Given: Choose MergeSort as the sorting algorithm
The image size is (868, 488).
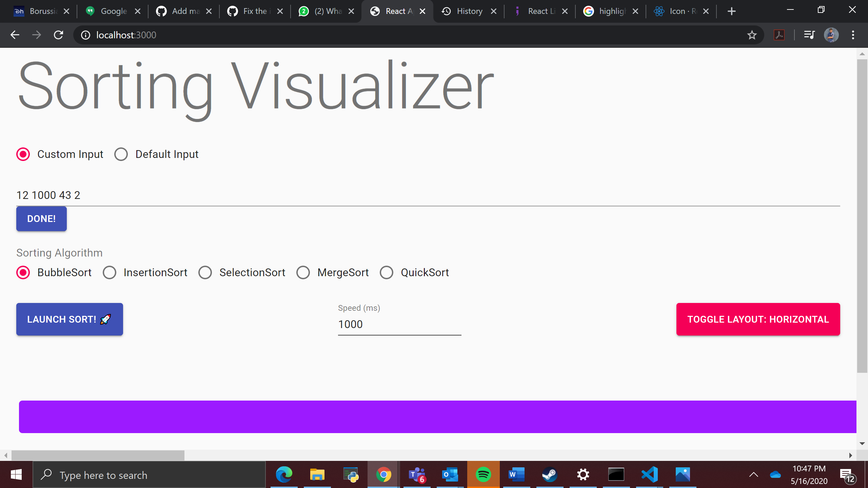Looking at the screenshot, I should tap(303, 272).
